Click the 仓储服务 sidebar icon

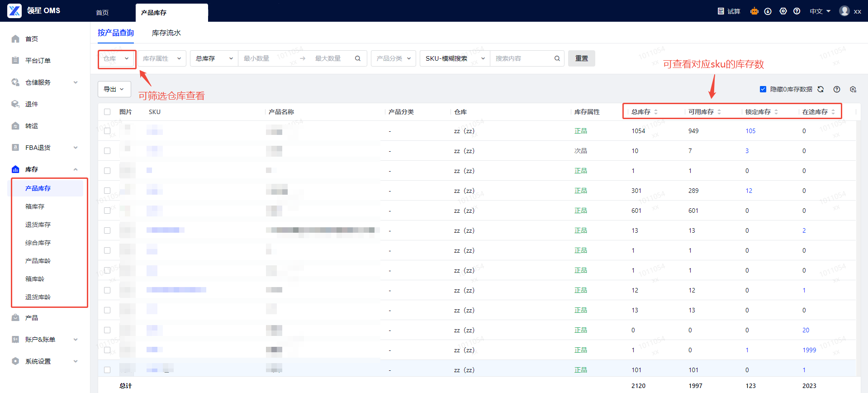point(15,82)
